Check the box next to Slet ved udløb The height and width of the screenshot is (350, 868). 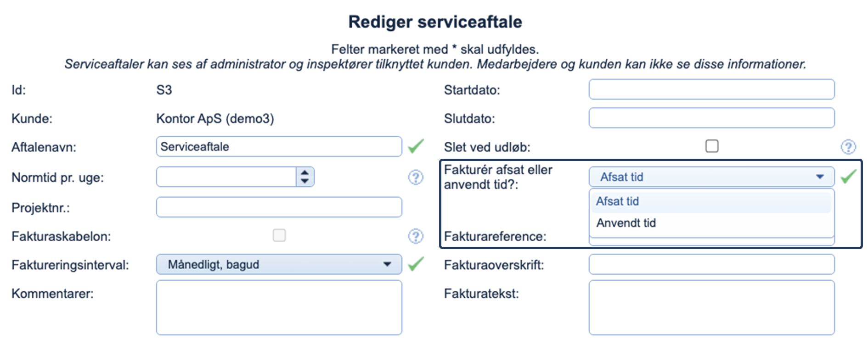pyautogui.click(x=712, y=146)
